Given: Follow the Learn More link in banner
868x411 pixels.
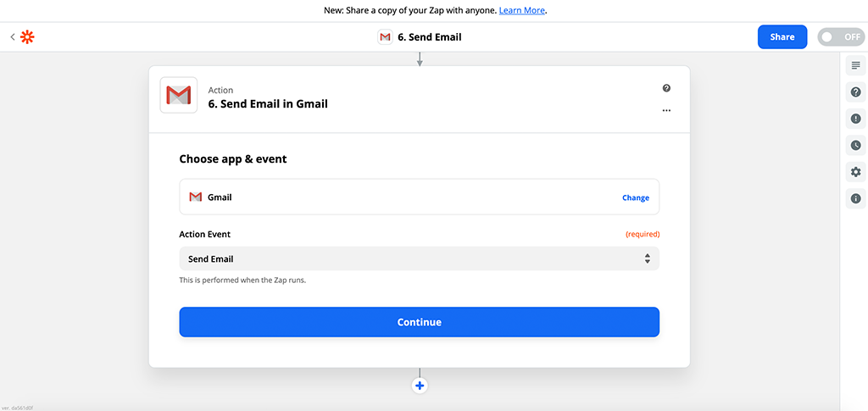Looking at the screenshot, I should point(522,10).
